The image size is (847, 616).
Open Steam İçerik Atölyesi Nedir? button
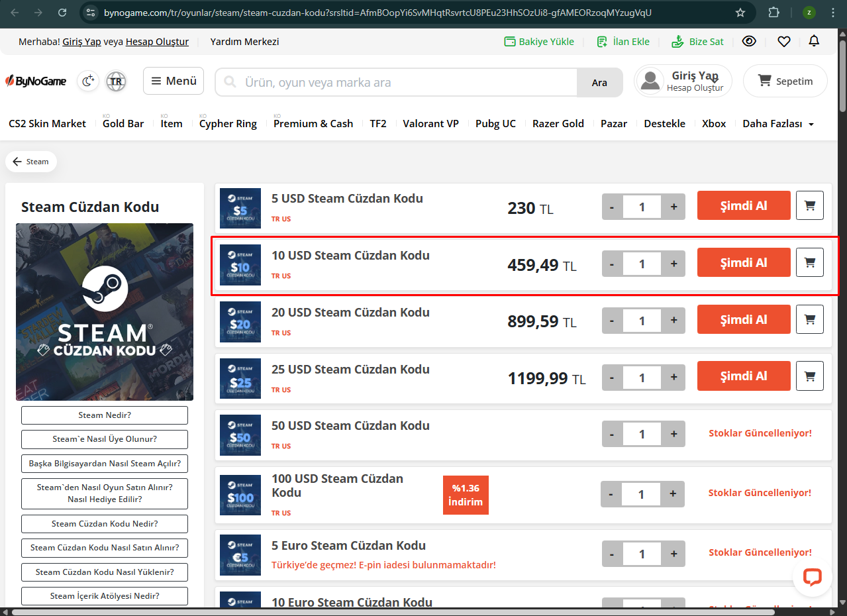coord(105,596)
